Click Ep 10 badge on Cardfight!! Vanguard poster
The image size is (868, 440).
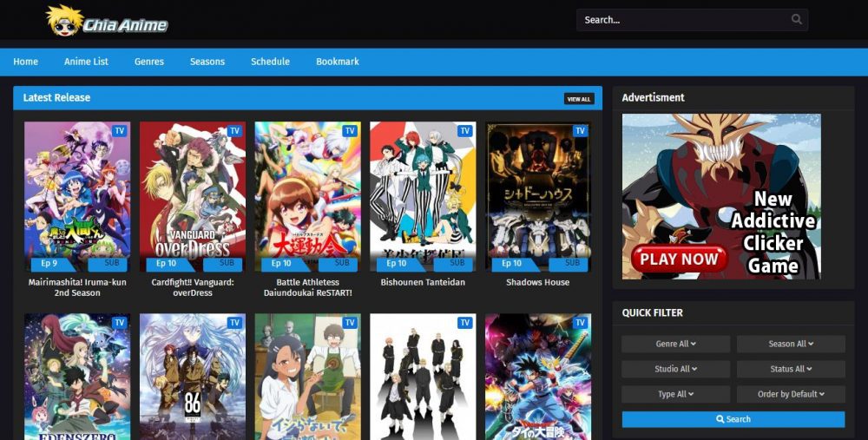166,264
